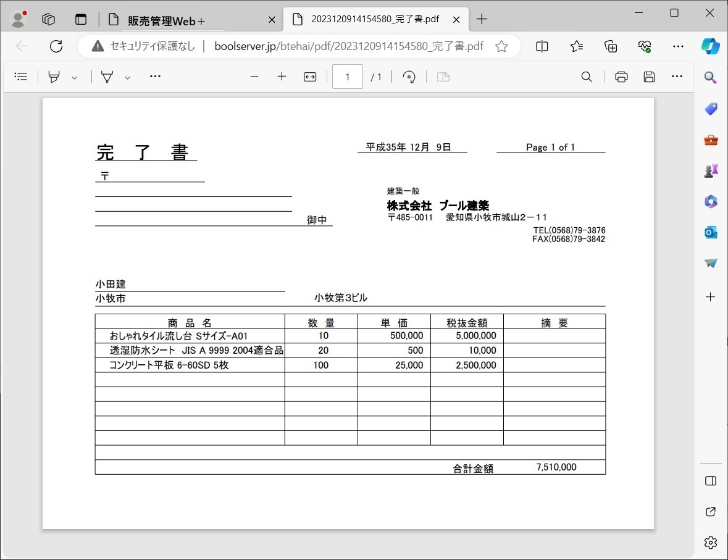Open the Favorites list
Image resolution: width=728 pixels, height=560 pixels.
(577, 46)
